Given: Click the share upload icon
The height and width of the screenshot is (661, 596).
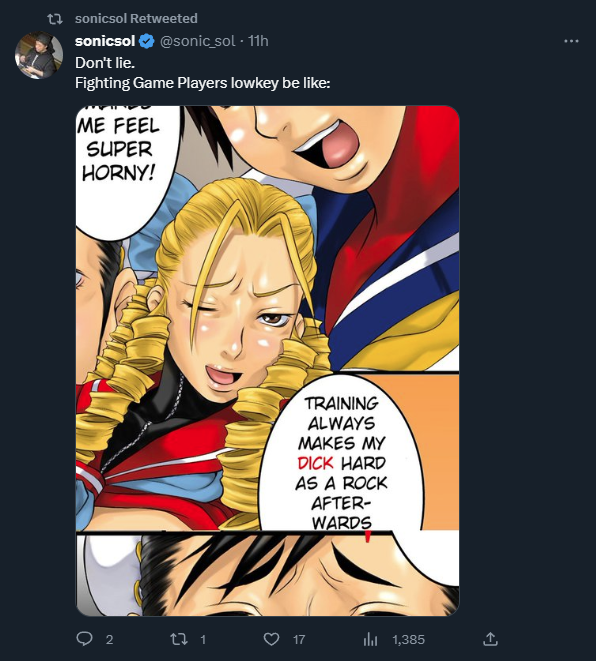Looking at the screenshot, I should coord(490,639).
